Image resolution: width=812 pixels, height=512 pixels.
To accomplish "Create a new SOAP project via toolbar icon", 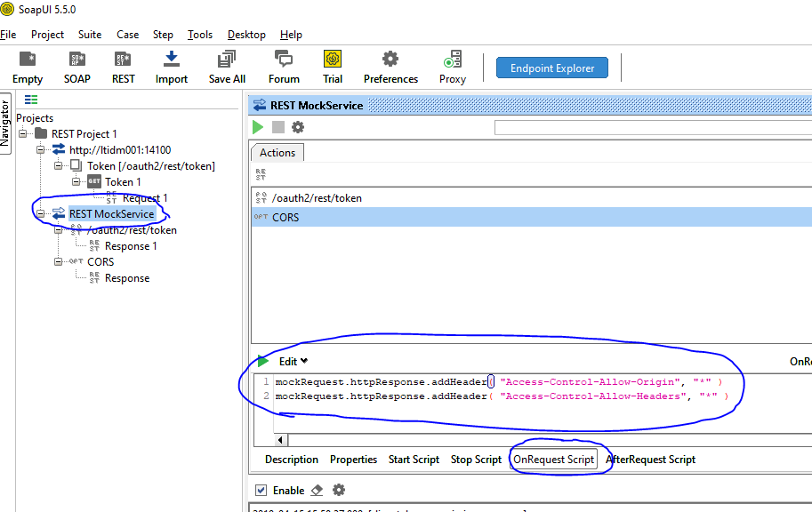I will coord(76,66).
